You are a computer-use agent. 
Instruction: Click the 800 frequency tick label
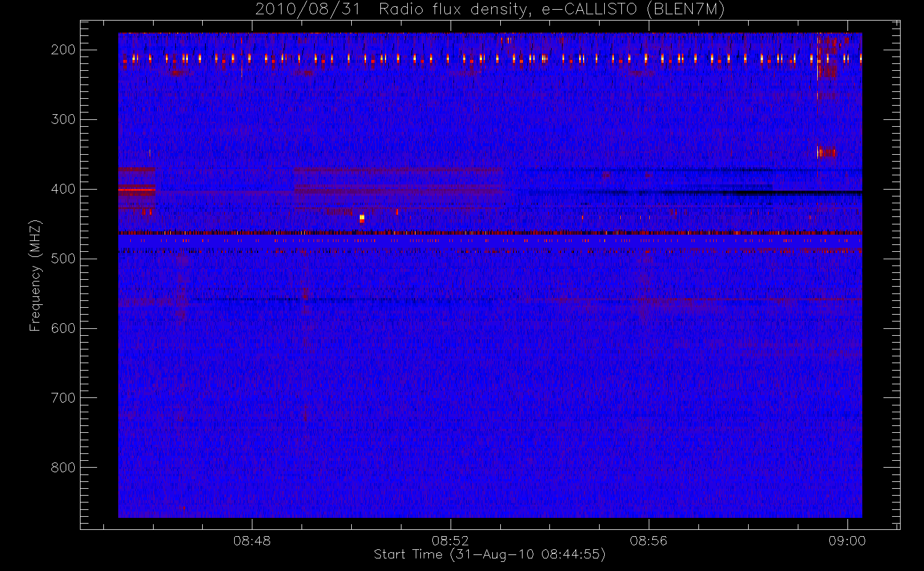63,468
